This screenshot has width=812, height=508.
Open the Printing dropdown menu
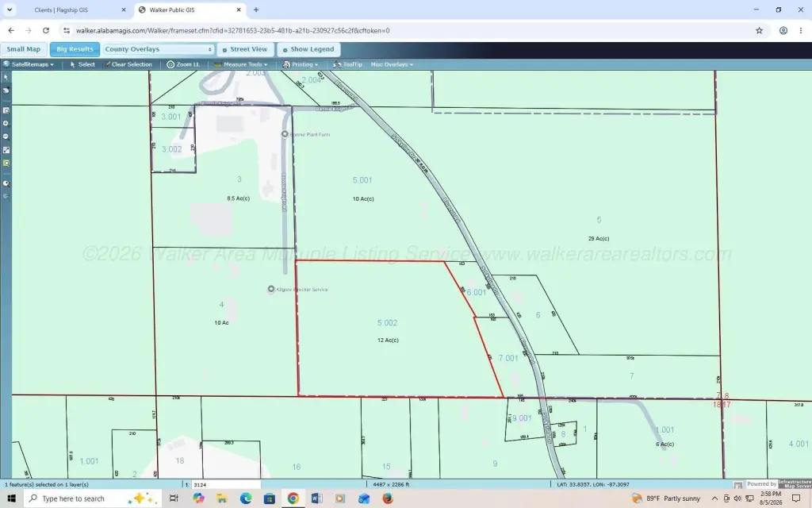click(x=301, y=64)
